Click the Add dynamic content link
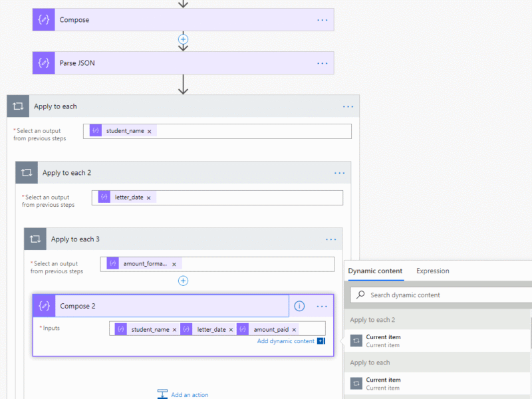Viewport: 532px width, 399px height. (286, 341)
